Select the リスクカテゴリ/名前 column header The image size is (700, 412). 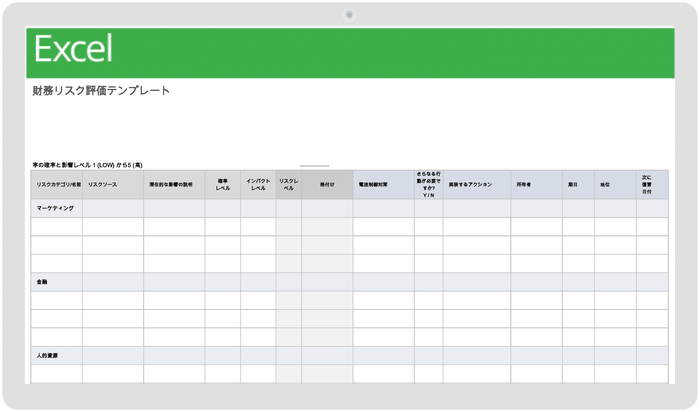pyautogui.click(x=57, y=184)
